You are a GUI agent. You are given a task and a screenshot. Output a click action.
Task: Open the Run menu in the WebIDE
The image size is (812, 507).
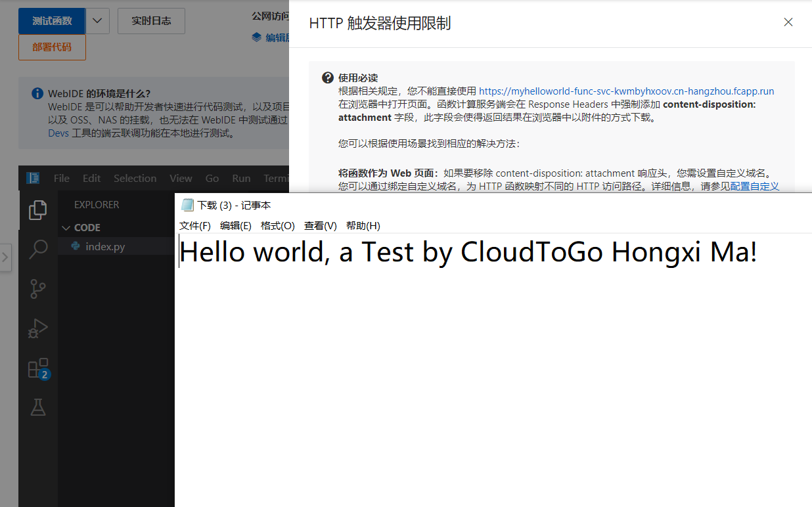(240, 177)
